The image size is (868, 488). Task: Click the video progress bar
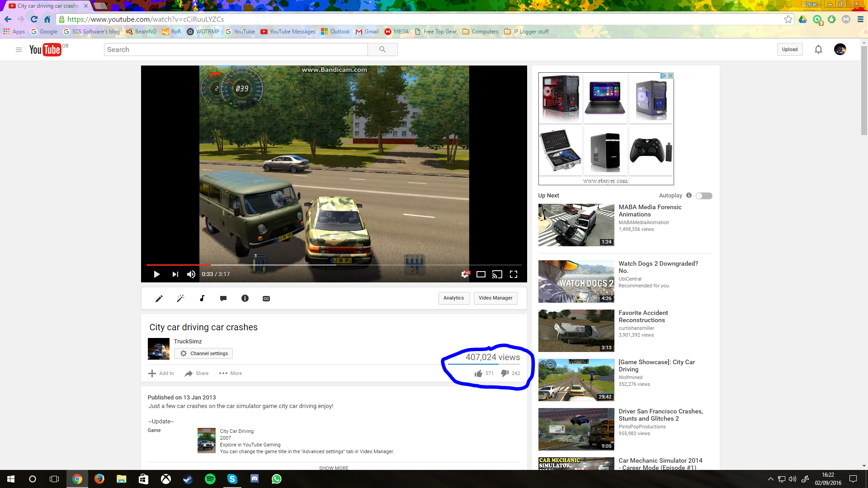tap(334, 265)
